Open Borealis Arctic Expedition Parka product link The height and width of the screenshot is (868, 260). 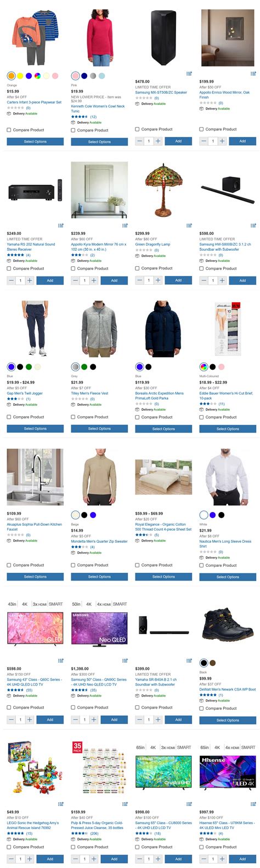(160, 395)
